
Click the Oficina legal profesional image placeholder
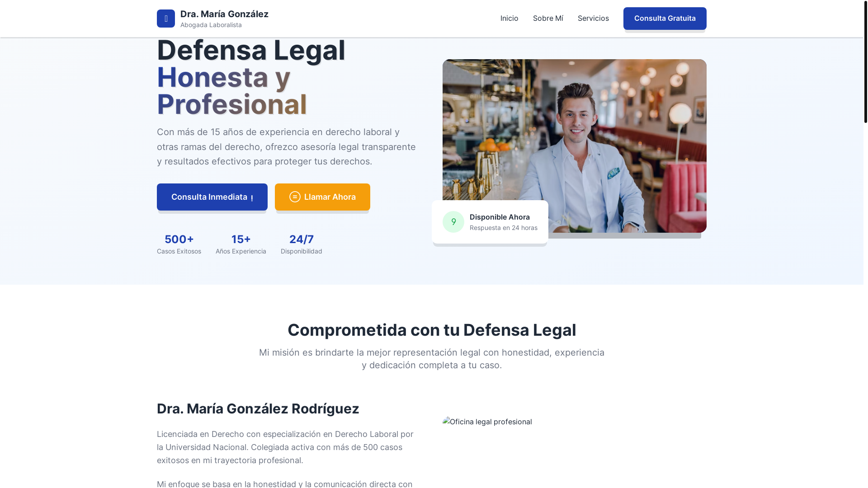click(x=487, y=422)
